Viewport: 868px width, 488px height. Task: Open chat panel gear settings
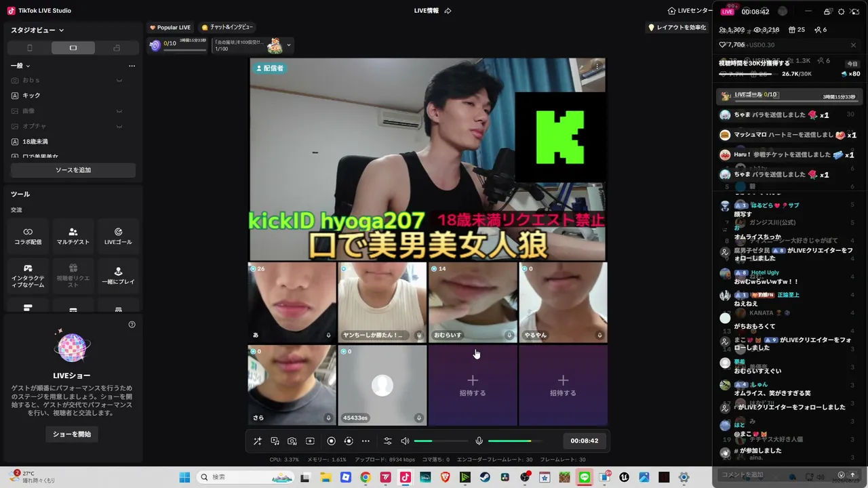[x=842, y=12]
